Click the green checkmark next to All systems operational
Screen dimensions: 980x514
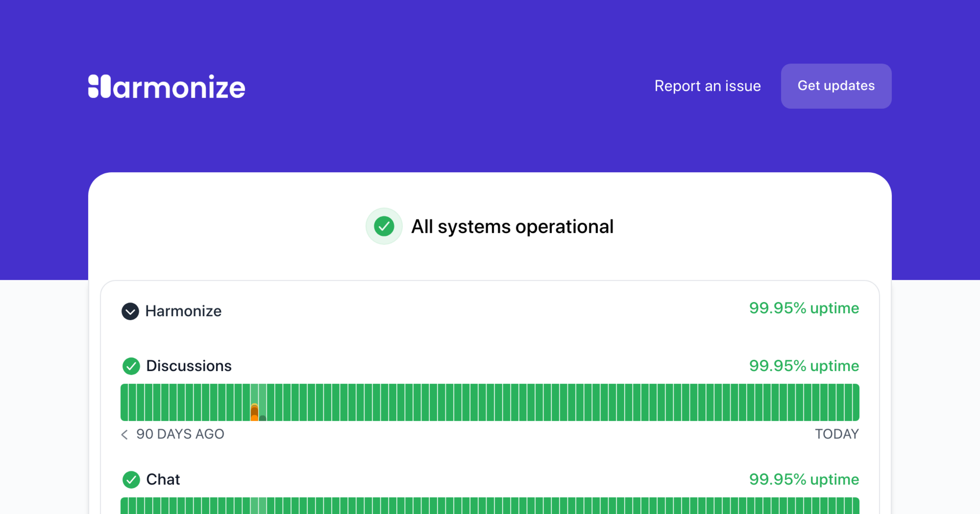384,226
